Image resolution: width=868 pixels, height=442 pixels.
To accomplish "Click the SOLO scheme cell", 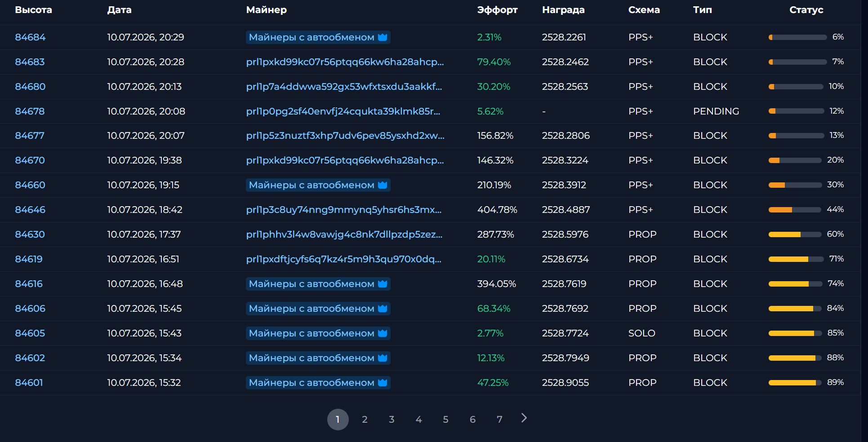I will 641,333.
